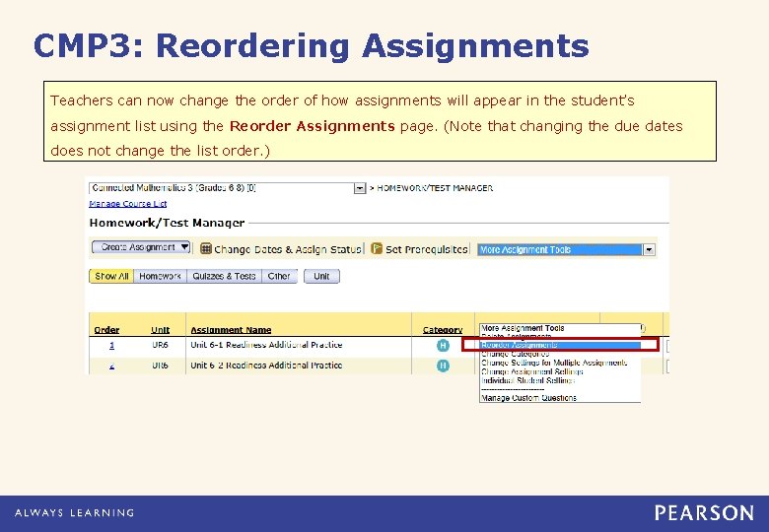Click the Homework/Test Manager page heading
Image resolution: width=769 pixels, height=532 pixels.
pos(167,223)
